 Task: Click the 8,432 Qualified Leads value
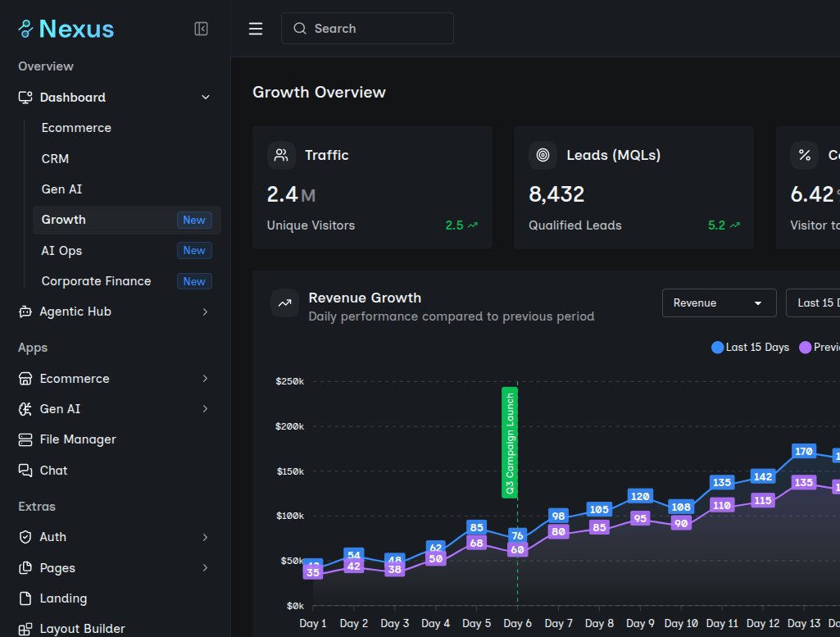pos(556,194)
